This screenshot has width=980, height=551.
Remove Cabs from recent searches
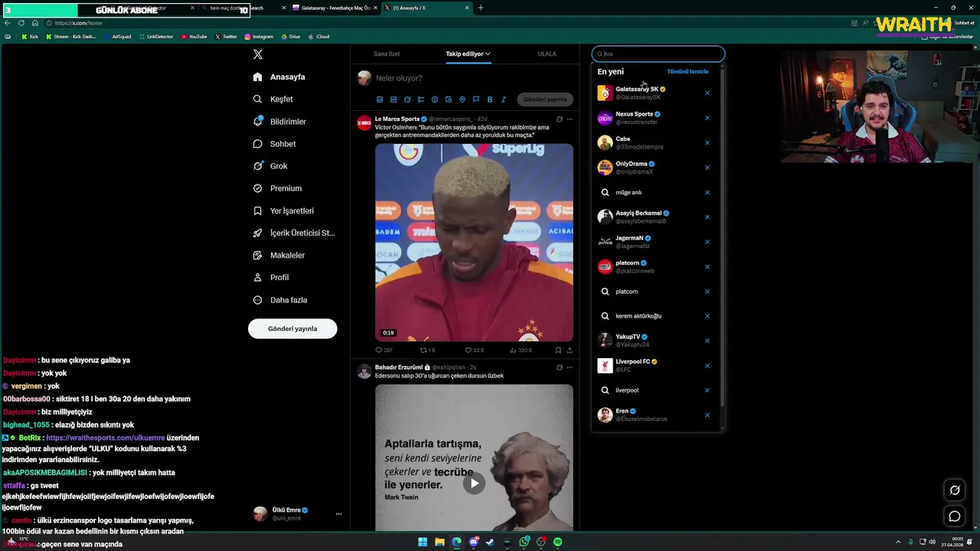707,143
